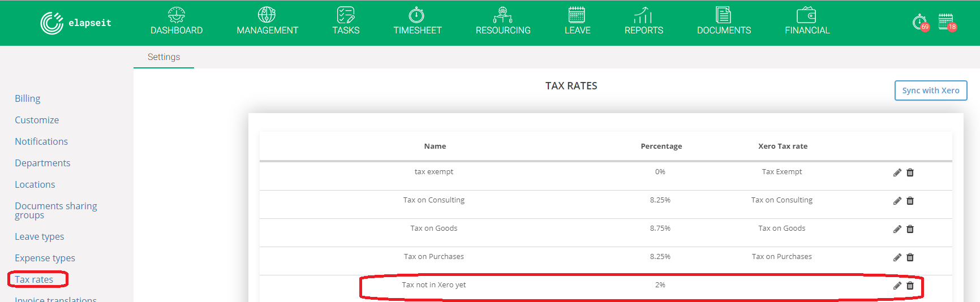Open Departments settings
980x302 pixels.
(42, 163)
